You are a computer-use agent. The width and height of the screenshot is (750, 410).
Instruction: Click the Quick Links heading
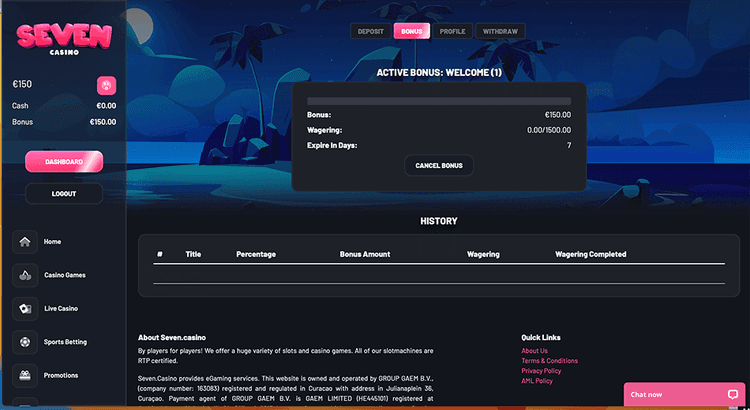[x=541, y=337]
